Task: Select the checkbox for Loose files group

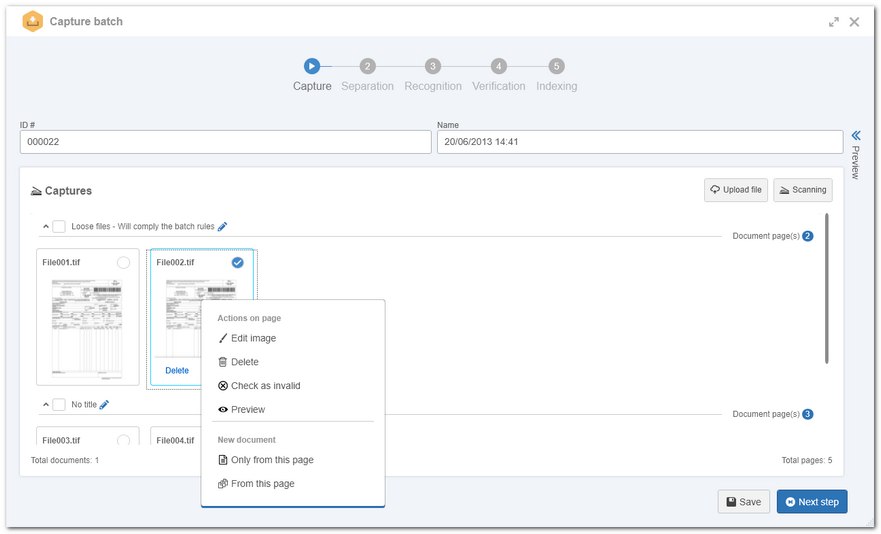Action: pos(59,227)
